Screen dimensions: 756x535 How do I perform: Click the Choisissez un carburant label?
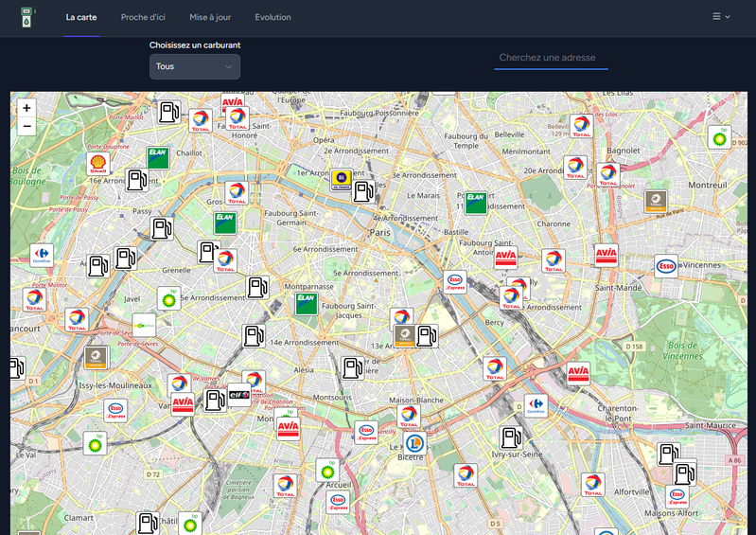[x=195, y=45]
